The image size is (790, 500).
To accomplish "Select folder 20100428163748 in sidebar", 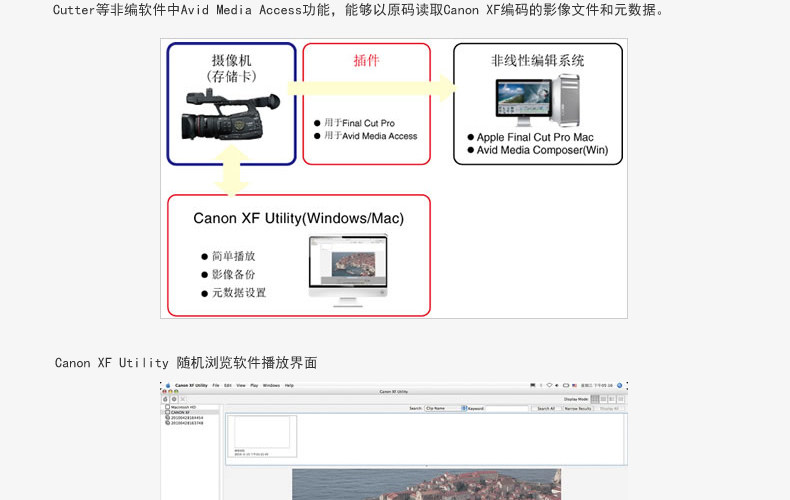I will pos(184,423).
